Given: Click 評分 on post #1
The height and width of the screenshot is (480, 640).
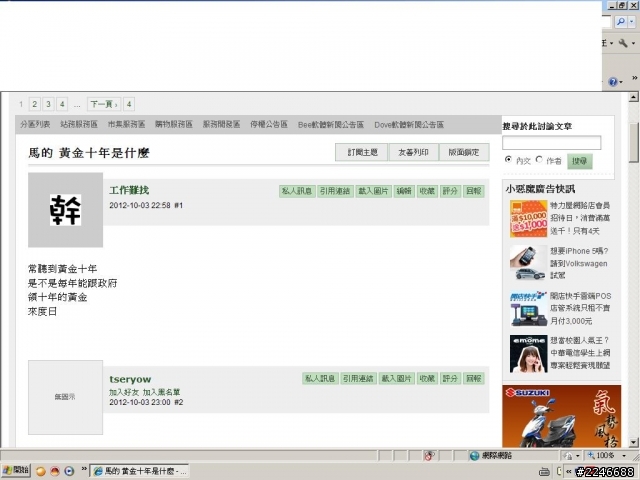Looking at the screenshot, I should point(450,191).
